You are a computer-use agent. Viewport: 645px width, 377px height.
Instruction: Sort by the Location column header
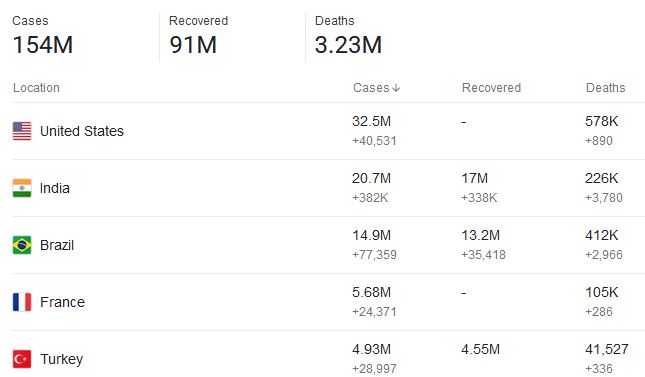[x=36, y=88]
